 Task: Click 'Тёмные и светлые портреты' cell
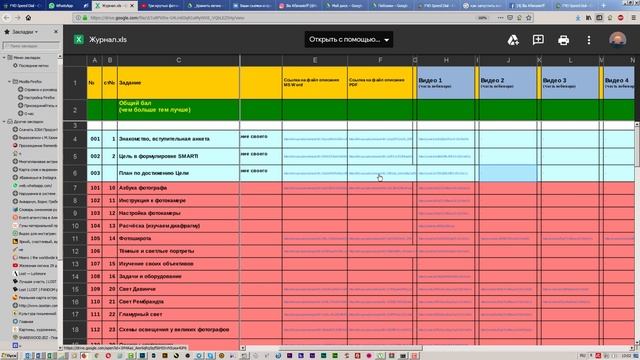178,251
